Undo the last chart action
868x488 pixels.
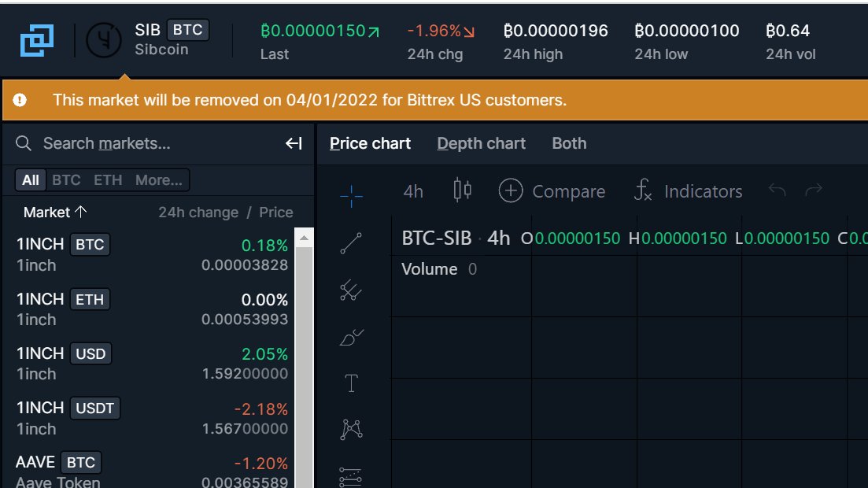(777, 190)
